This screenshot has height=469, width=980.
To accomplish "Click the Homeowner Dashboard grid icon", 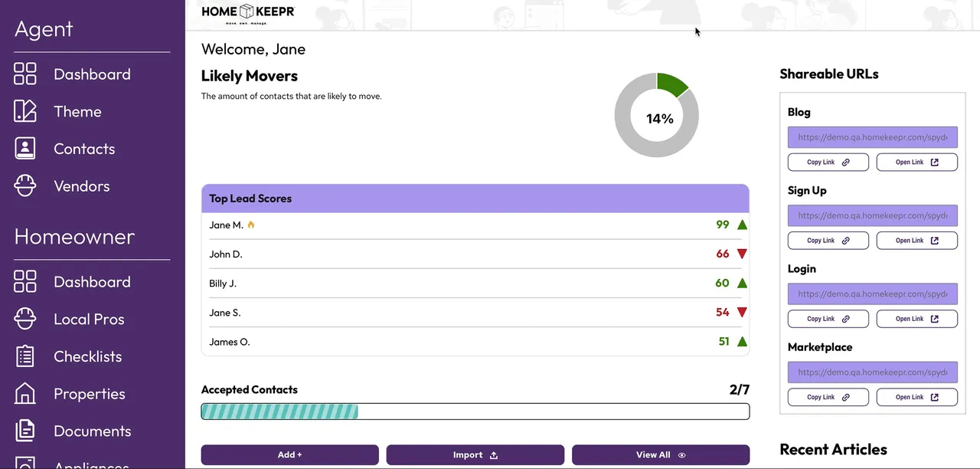I will (25, 281).
